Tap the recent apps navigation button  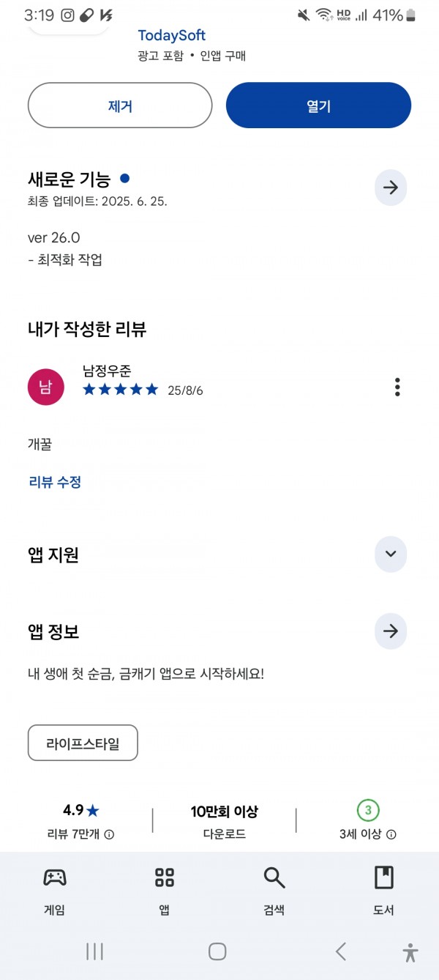tap(94, 951)
